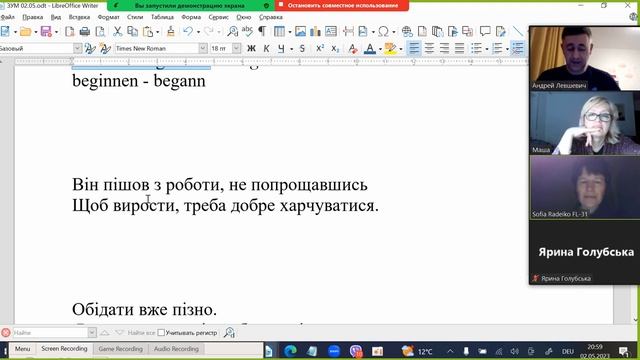Open the highlighting color dropdown arrow
This screenshot has width=640, height=360.
pos(401,49)
